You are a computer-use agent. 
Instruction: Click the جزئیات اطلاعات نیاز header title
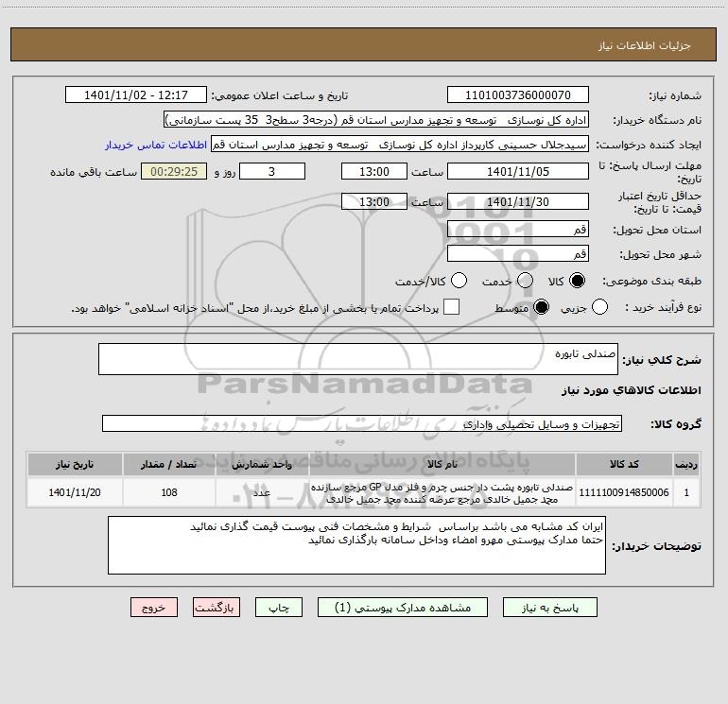pos(645,45)
